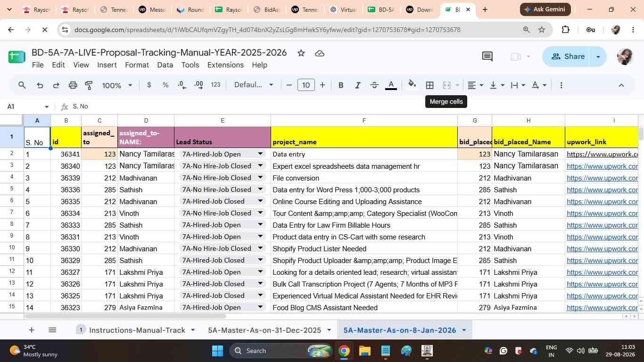Switch to 5A-Master-As-on-31-Dec-2025 sheet tab
The width and height of the screenshot is (644, 362).
pyautogui.click(x=264, y=330)
